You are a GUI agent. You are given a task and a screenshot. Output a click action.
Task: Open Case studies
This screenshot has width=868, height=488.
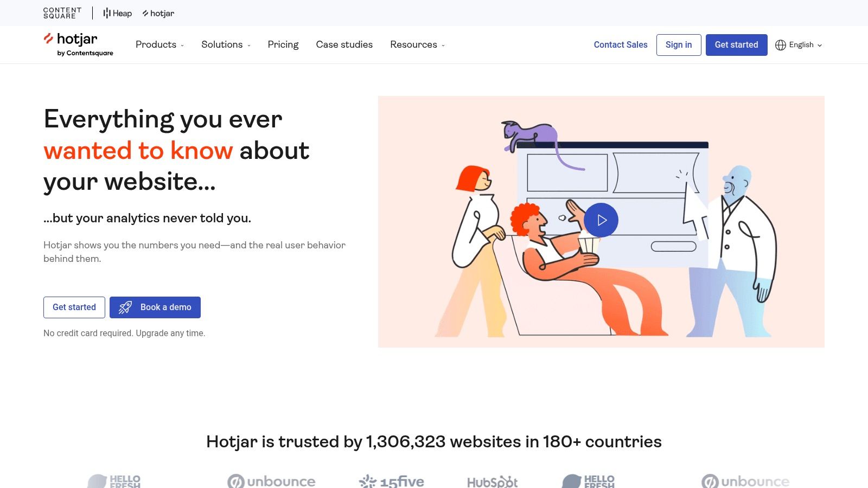point(344,44)
